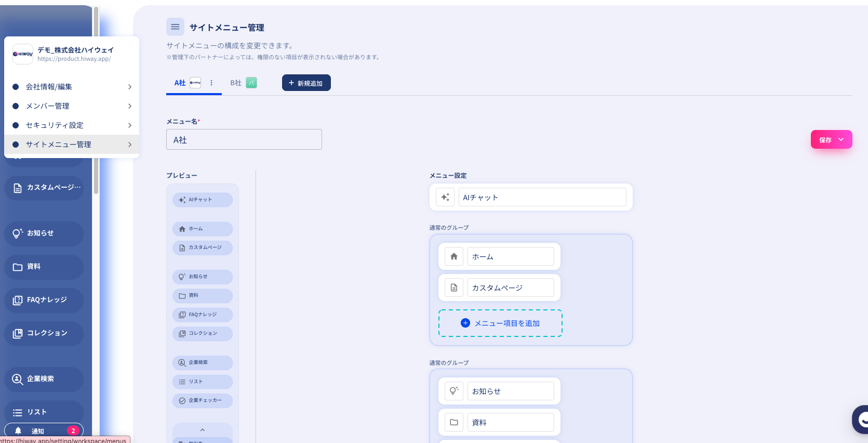Expand chevron next to セキュリティ設定
Screen dimensions: 868x443
[130, 125]
